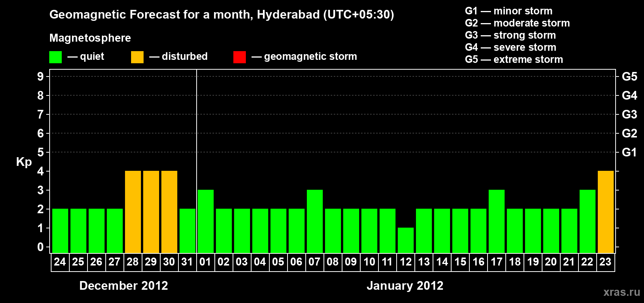The width and height of the screenshot is (644, 303).
Task: Click Kp value 5 on left axis
Action: pyautogui.click(x=41, y=153)
